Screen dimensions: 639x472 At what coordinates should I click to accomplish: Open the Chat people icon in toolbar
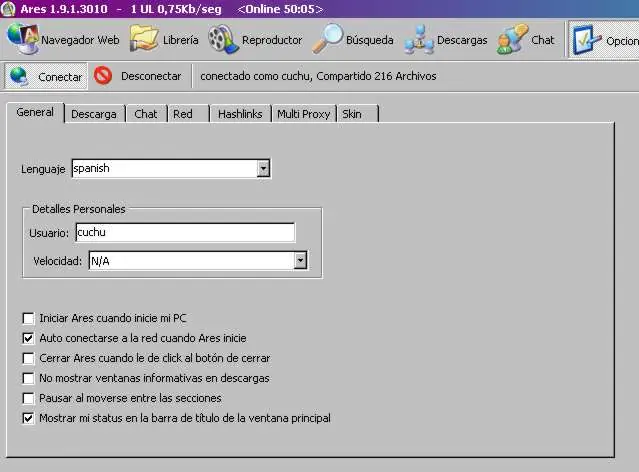tap(512, 39)
